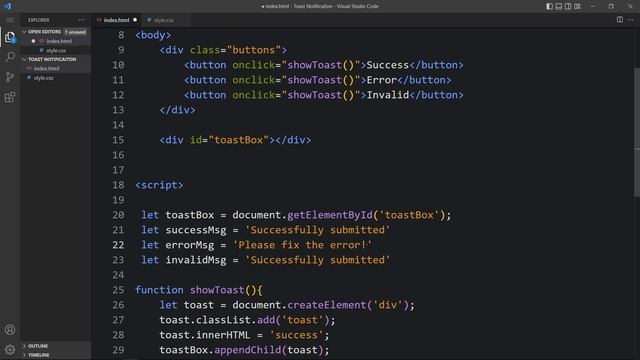Click 'success' string on line 28
Screen dimensions: 640x360
[x=296, y=335]
